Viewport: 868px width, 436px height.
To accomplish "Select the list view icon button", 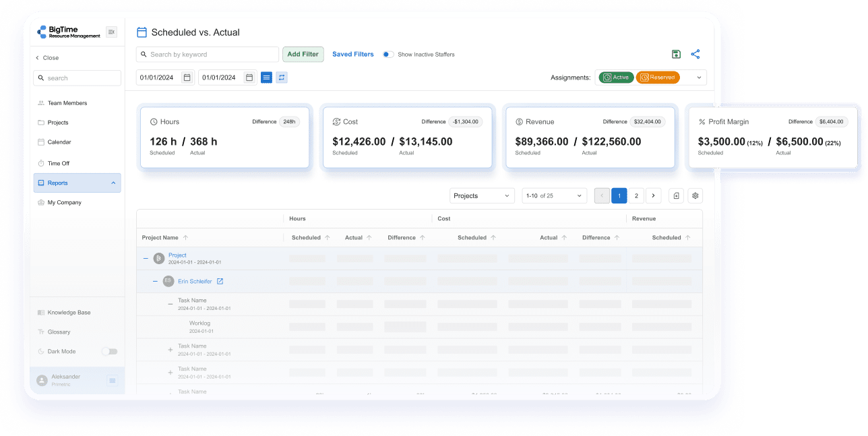I will 266,77.
